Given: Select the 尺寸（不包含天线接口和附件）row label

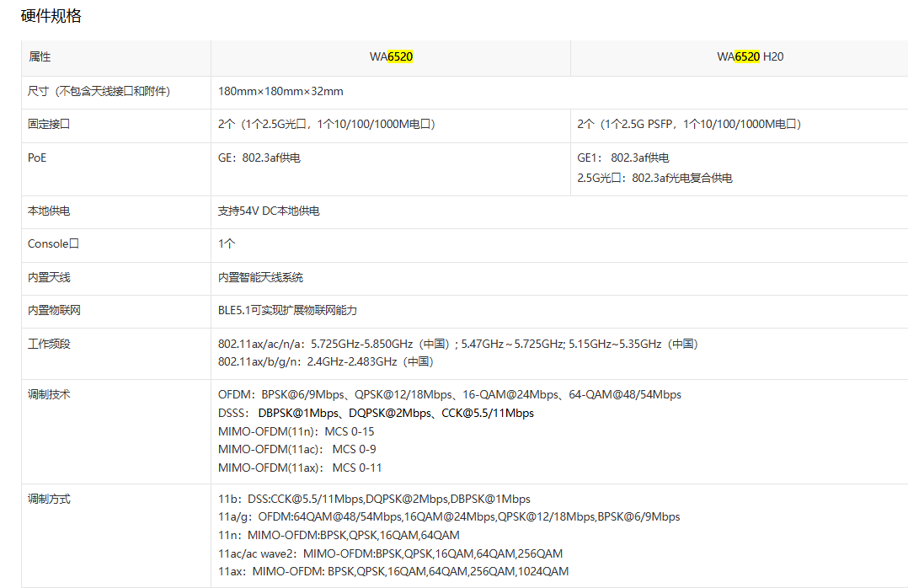Looking at the screenshot, I should point(99,92).
